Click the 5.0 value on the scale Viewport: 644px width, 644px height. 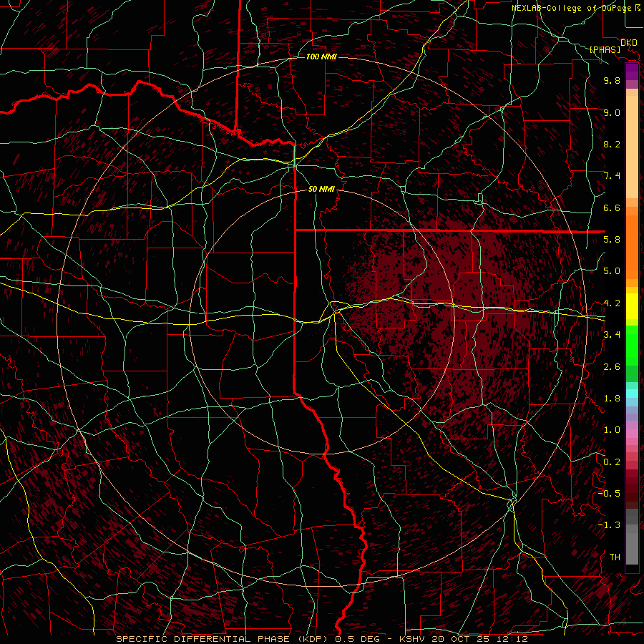point(612,271)
